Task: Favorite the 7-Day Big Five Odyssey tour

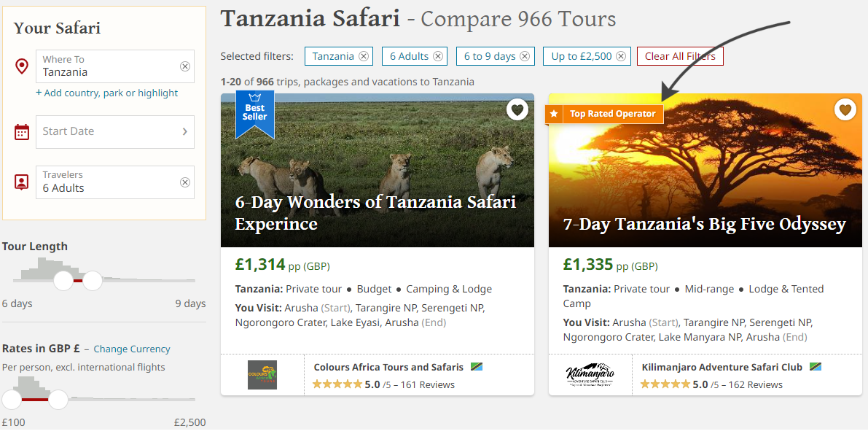Action: (x=845, y=110)
